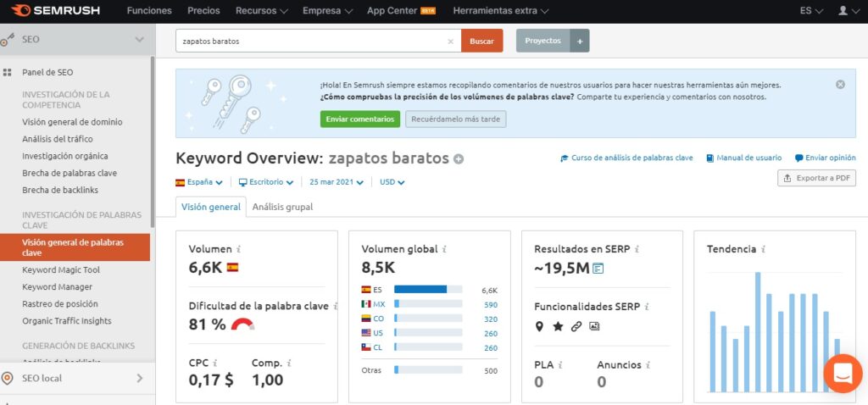Open the Manual de usuario link
Image resolution: width=868 pixels, height=405 pixels.
(744, 158)
